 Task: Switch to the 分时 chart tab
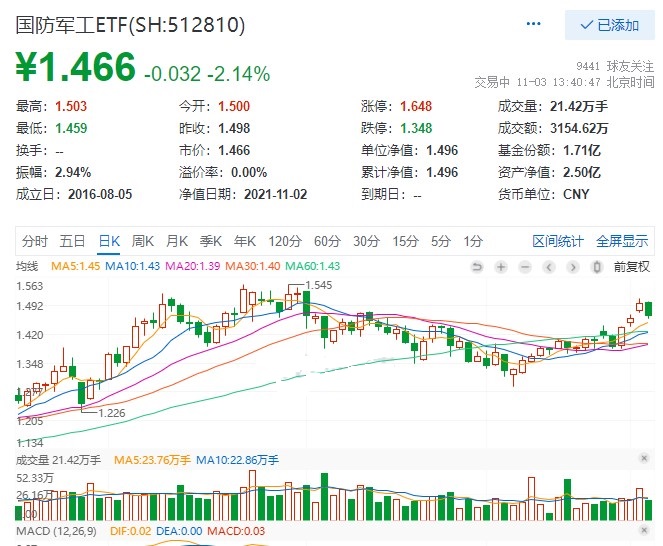pos(35,241)
